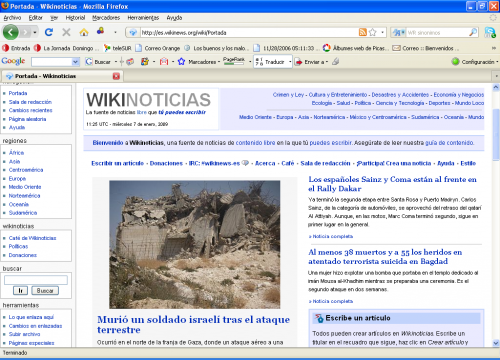Open the Gmail envelope icon in Google toolbar

point(164,62)
